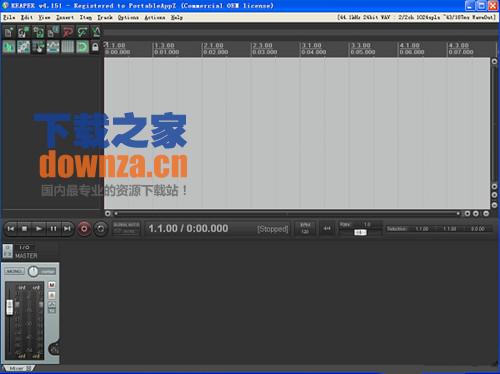Click the master I/O routing button
The width and height of the screenshot is (500, 374).
(25, 247)
